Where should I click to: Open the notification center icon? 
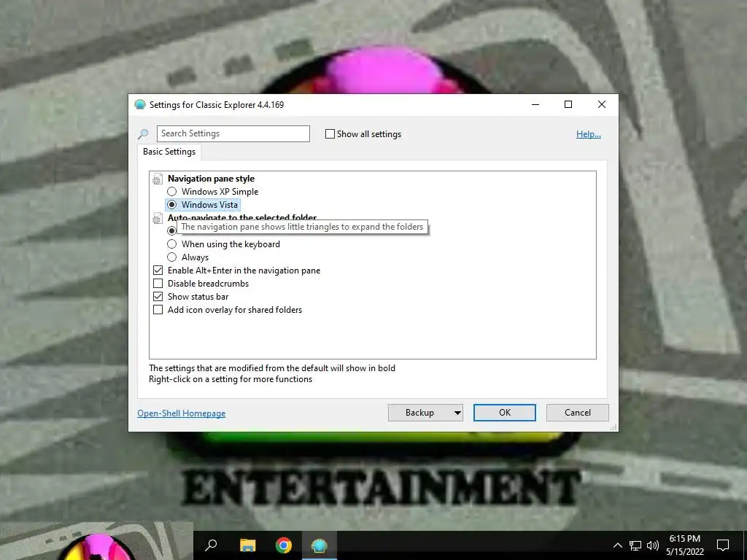pos(723,545)
